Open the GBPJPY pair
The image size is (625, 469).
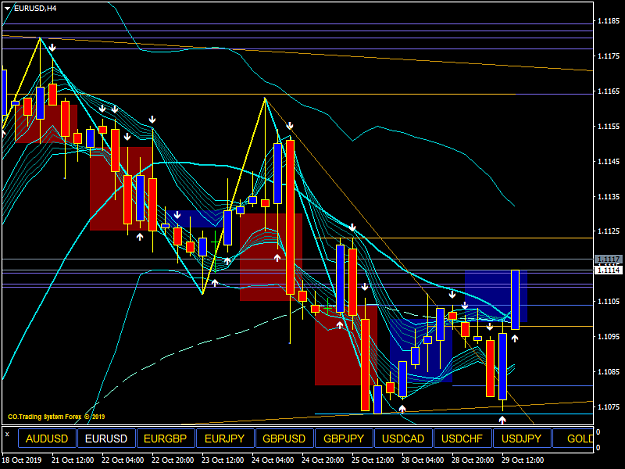344,439
